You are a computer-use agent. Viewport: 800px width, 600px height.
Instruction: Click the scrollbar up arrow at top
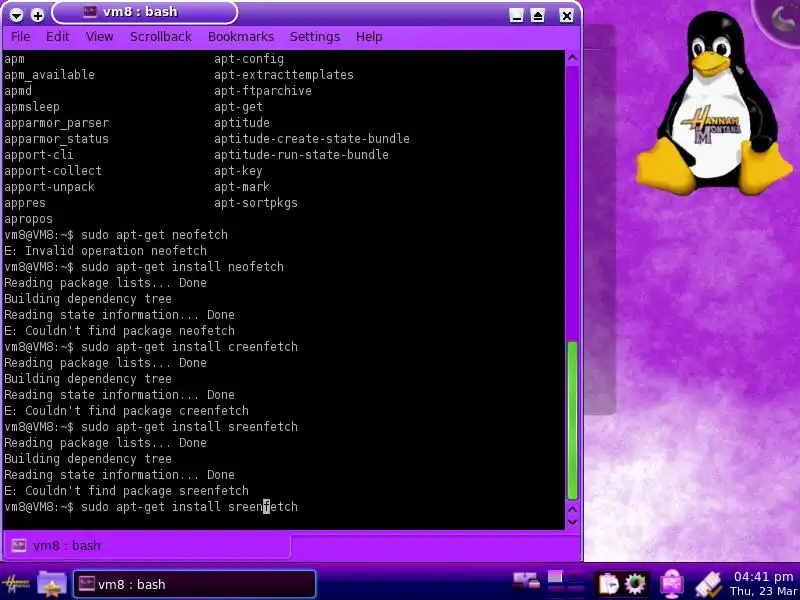pyautogui.click(x=572, y=58)
